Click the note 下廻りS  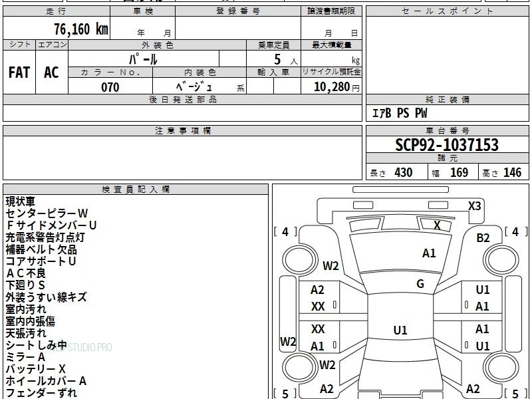click(x=25, y=285)
